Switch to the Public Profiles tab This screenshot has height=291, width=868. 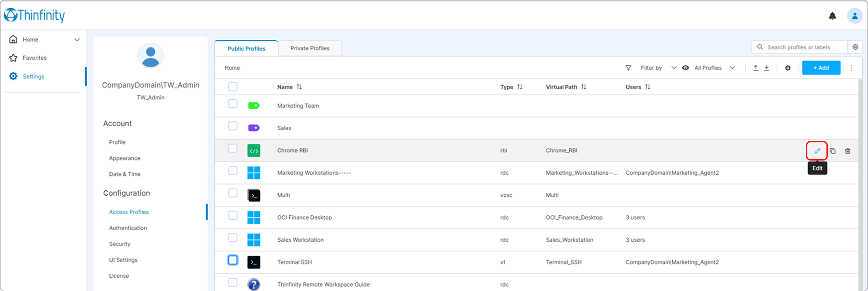click(247, 48)
